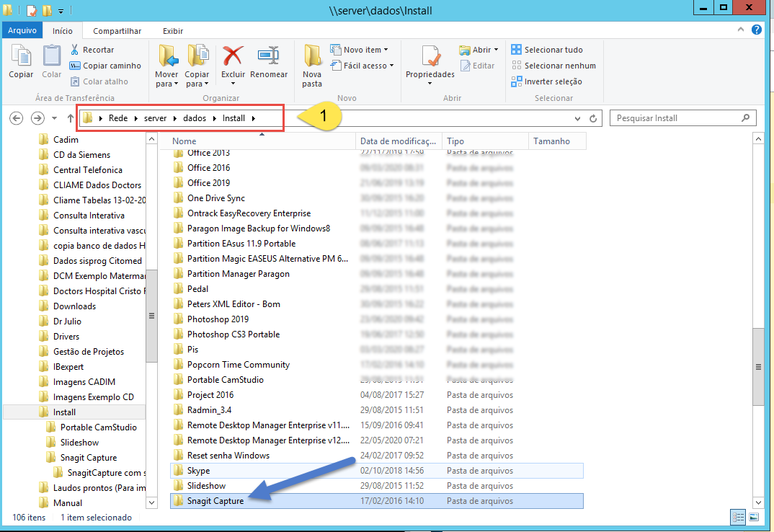Collapse the ribbon with the chevron
The width and height of the screenshot is (774, 532).
[x=740, y=30]
